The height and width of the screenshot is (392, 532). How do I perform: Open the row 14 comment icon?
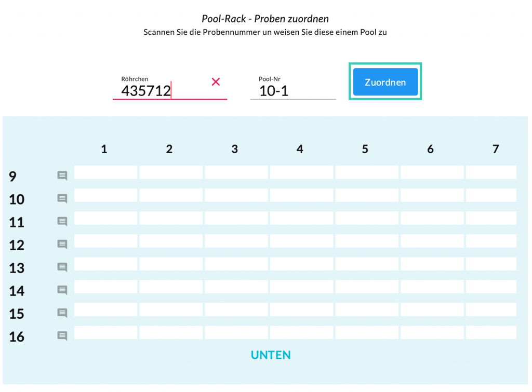[x=62, y=290]
